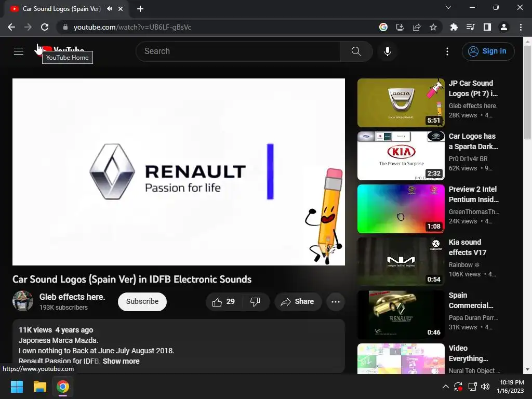The width and height of the screenshot is (532, 399).
Task: Open Preview 2 Intel Pentium thumbnail
Action: click(x=401, y=209)
